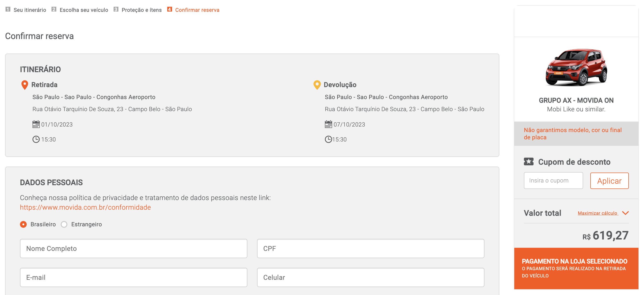Focus the E-mail input field
644x295 pixels.
pos(134,277)
